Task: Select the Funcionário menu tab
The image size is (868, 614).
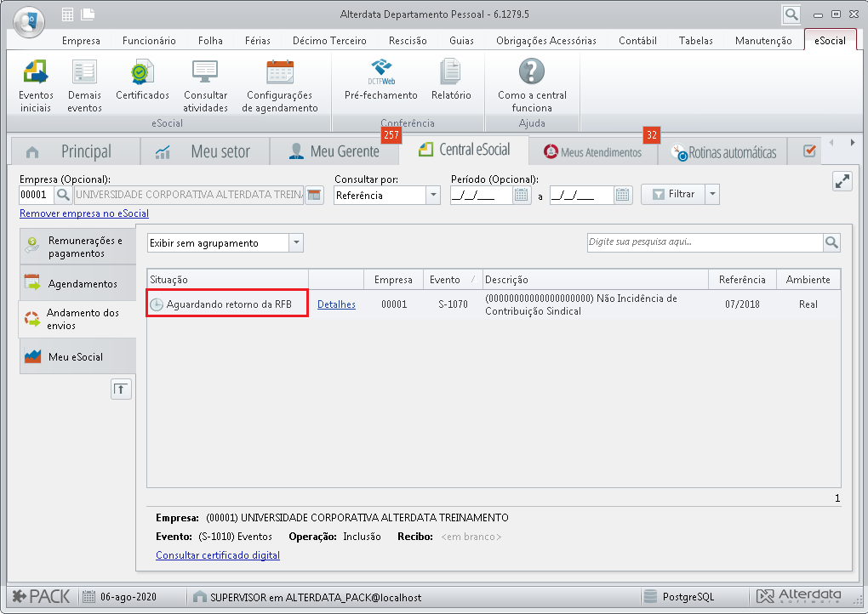Action: pyautogui.click(x=149, y=40)
